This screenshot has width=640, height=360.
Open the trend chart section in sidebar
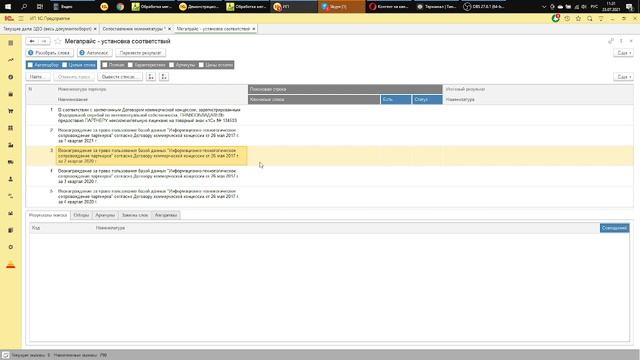pos(11,60)
